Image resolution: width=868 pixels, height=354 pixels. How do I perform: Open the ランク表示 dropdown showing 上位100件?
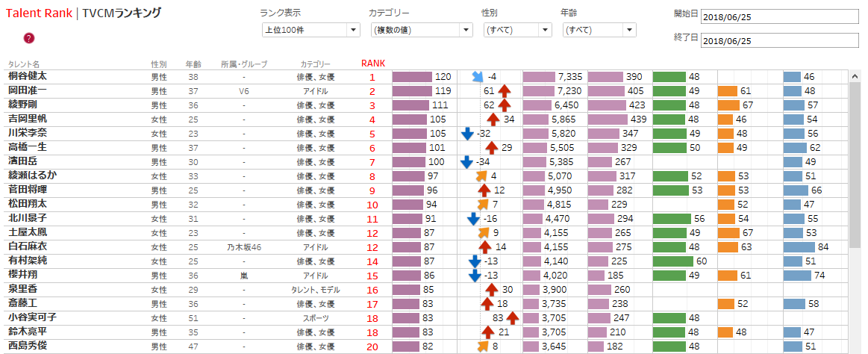click(x=310, y=30)
